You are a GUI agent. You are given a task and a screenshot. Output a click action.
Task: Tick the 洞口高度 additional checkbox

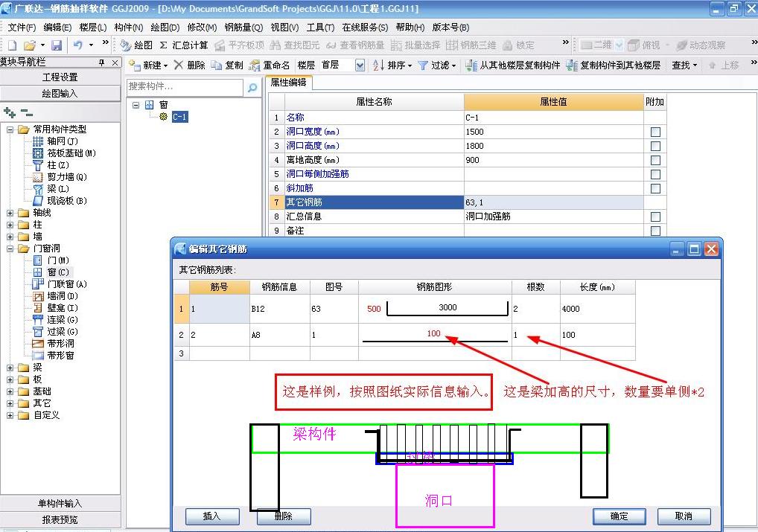coord(655,146)
